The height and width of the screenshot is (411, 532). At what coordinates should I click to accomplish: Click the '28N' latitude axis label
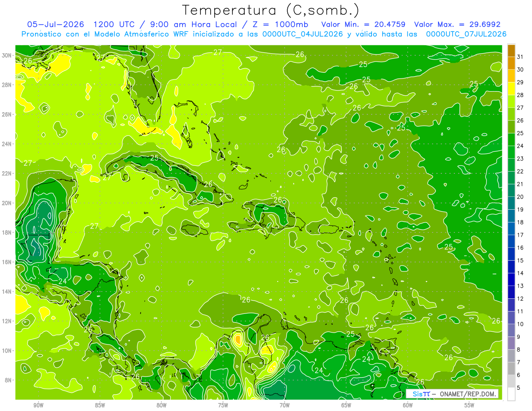pyautogui.click(x=7, y=85)
